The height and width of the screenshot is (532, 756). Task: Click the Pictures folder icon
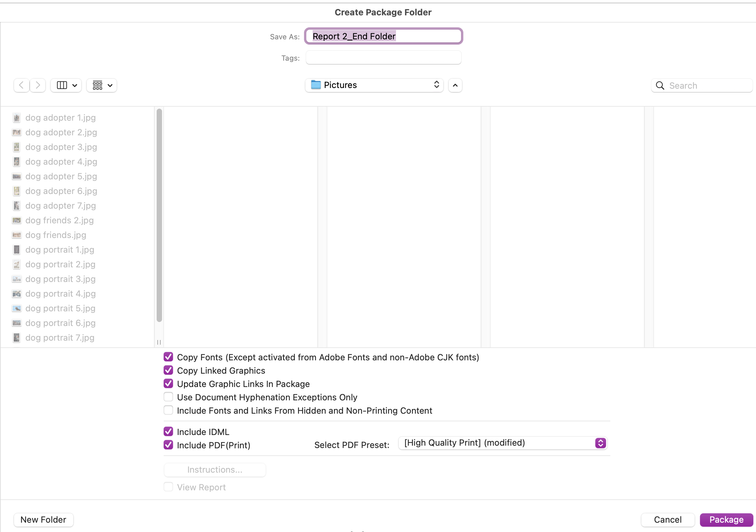(x=315, y=85)
